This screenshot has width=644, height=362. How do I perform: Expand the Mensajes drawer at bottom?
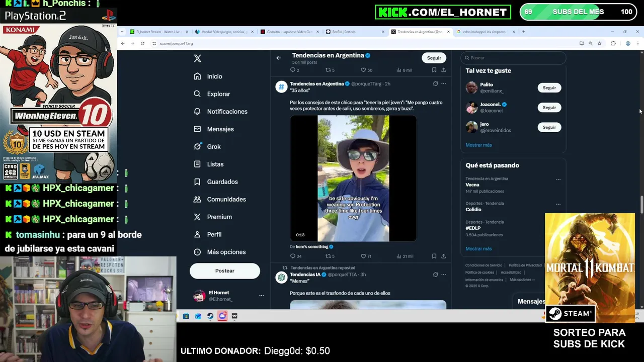(x=531, y=302)
